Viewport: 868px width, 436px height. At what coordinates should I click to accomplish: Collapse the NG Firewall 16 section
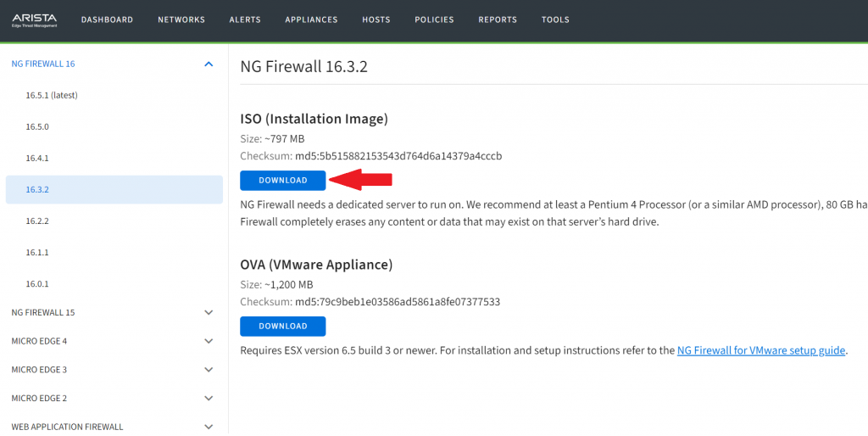pos(209,64)
